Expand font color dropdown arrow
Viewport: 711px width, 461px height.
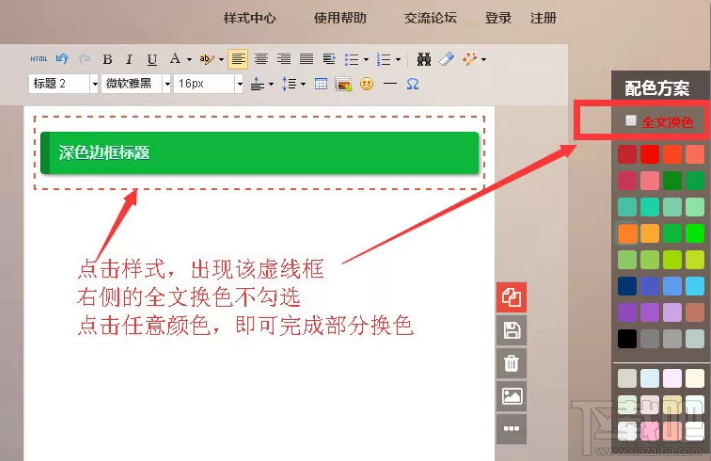[x=189, y=59]
